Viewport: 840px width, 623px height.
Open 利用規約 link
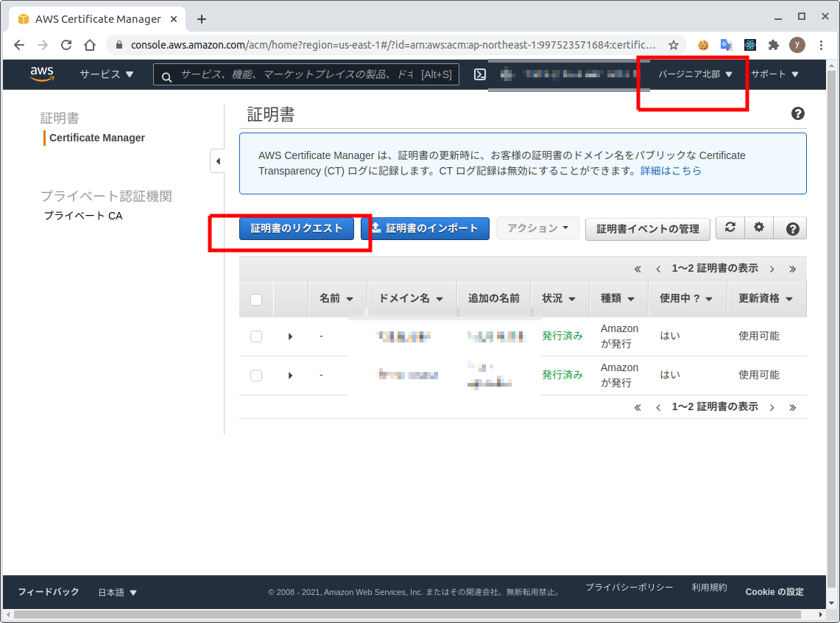click(709, 587)
